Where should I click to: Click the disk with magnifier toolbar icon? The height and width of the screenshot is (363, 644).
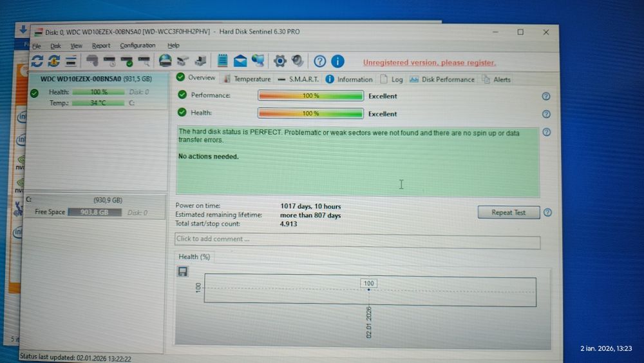click(144, 61)
